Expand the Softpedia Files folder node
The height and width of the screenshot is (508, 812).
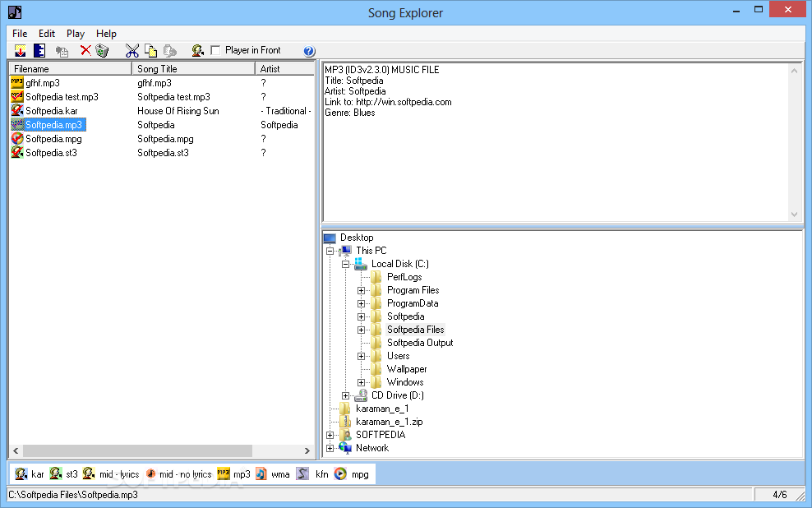(x=361, y=330)
